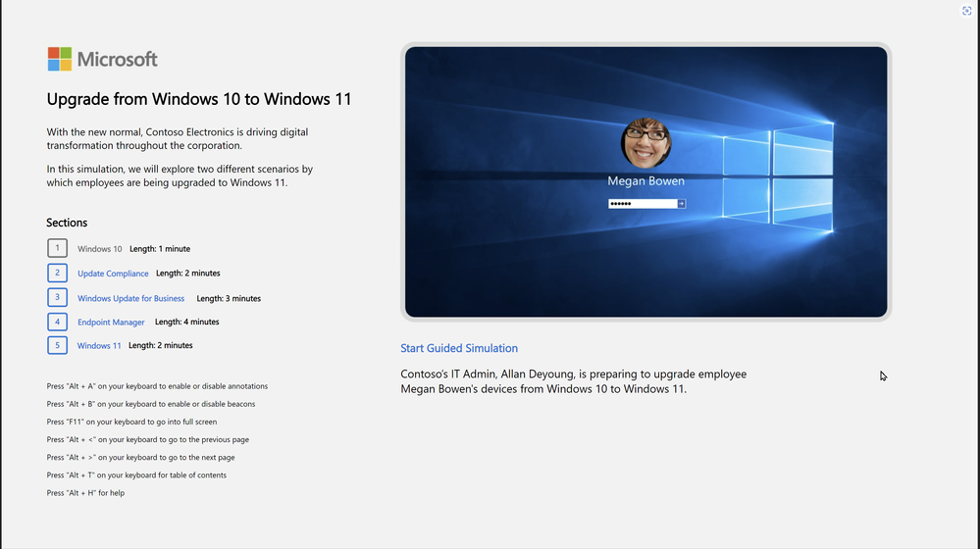Select section number 3 box

[x=58, y=297]
